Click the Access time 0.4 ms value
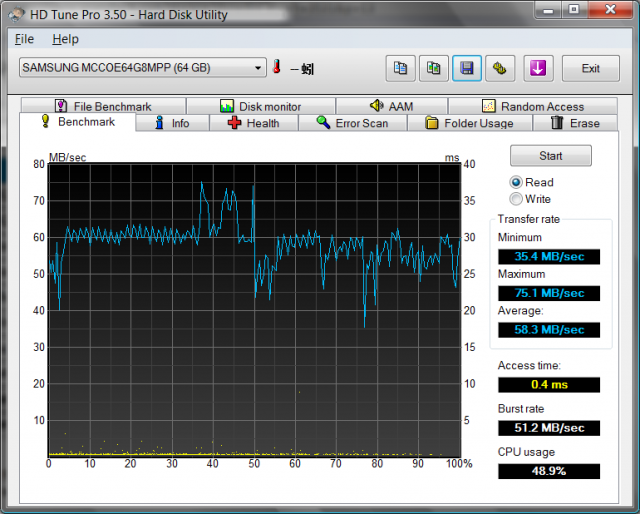The height and width of the screenshot is (514, 640). 549,385
